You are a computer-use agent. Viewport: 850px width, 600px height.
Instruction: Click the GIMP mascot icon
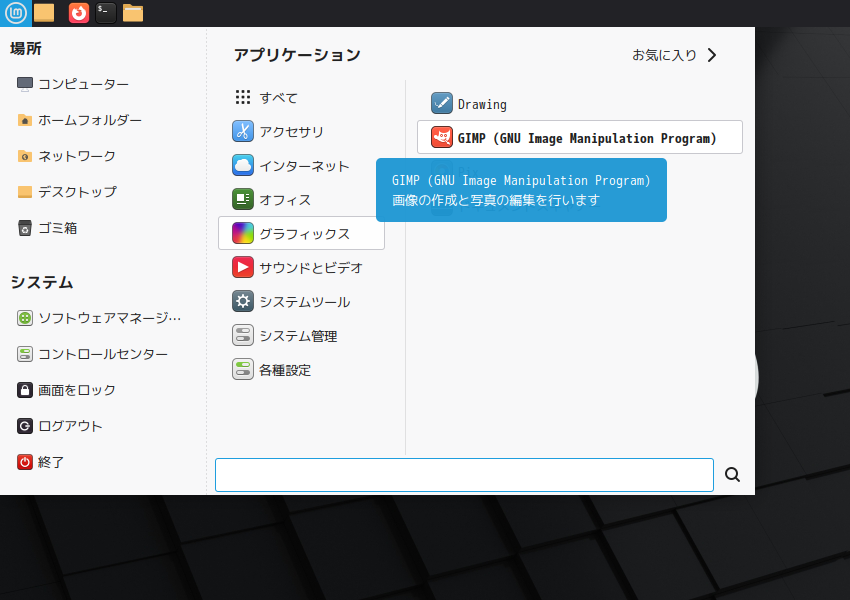442,137
